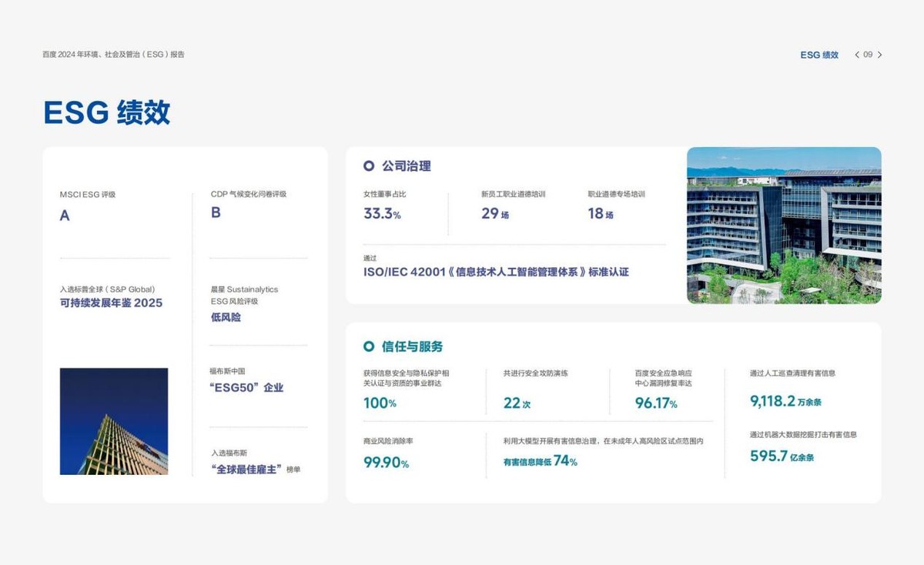Click the 女性董事占比 label

pyautogui.click(x=385, y=194)
